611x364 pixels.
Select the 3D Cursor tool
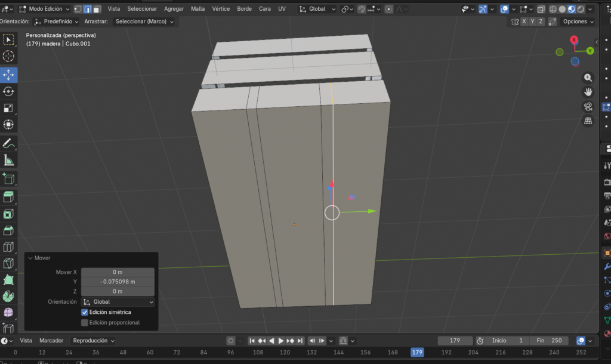tap(9, 56)
